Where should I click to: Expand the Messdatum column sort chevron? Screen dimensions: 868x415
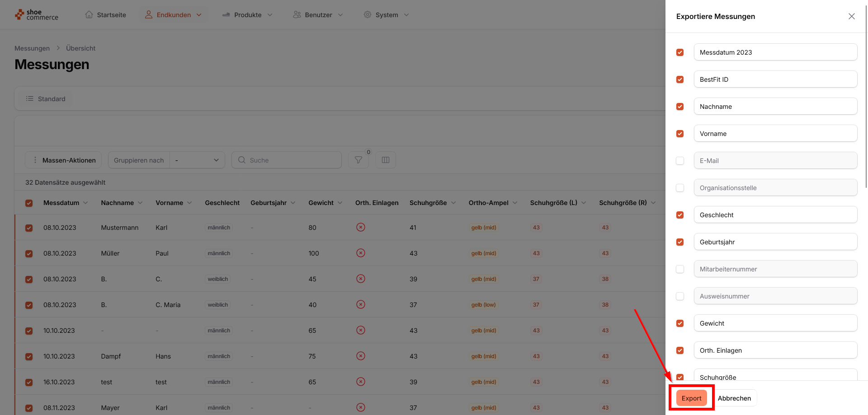point(85,203)
